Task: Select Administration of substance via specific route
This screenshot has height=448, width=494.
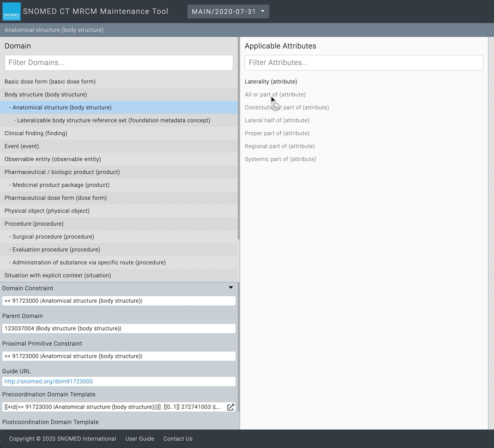Action: click(x=119, y=262)
